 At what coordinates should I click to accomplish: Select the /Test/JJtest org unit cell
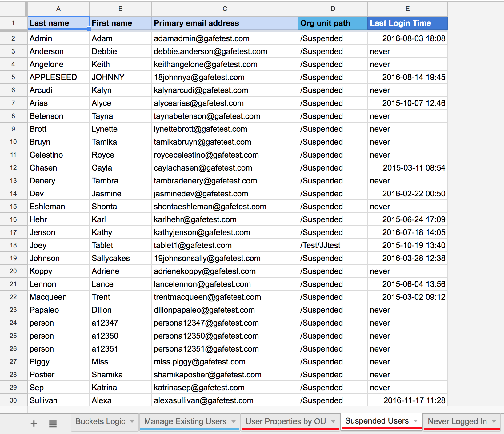333,245
